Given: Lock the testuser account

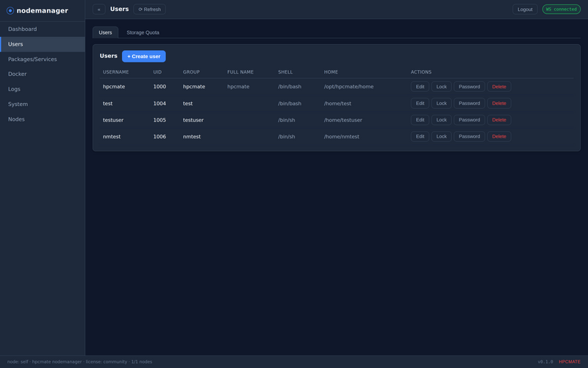Looking at the screenshot, I should point(442,120).
